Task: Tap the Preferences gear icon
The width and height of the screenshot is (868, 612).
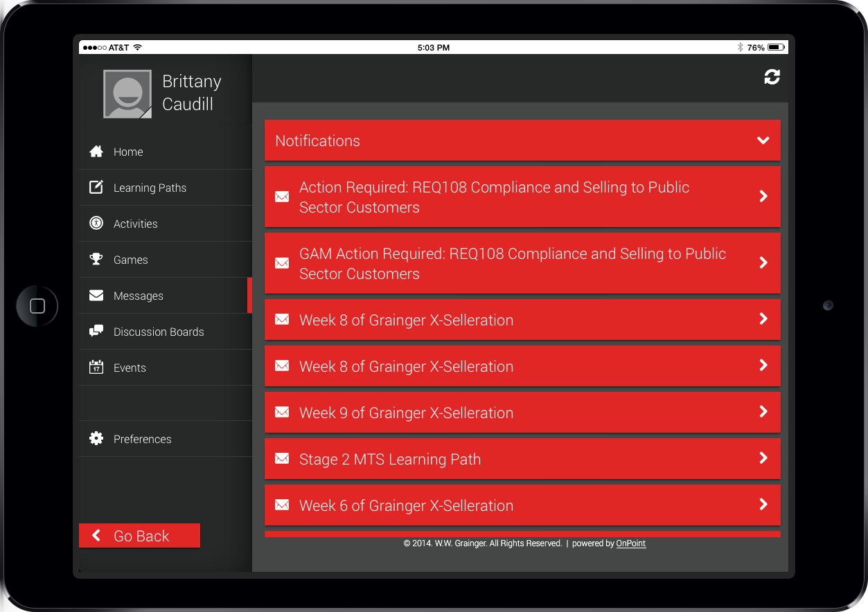Action: pyautogui.click(x=96, y=439)
